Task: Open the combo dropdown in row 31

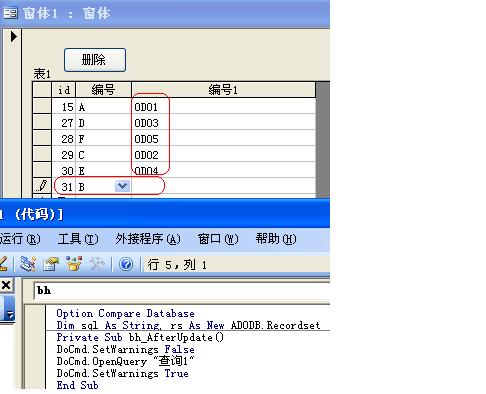Action: click(x=122, y=186)
